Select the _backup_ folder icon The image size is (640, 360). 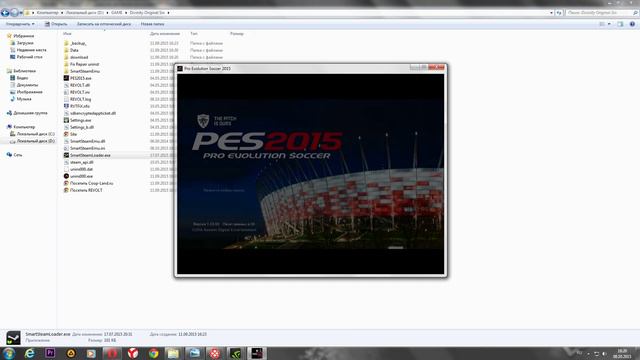pyautogui.click(x=66, y=43)
